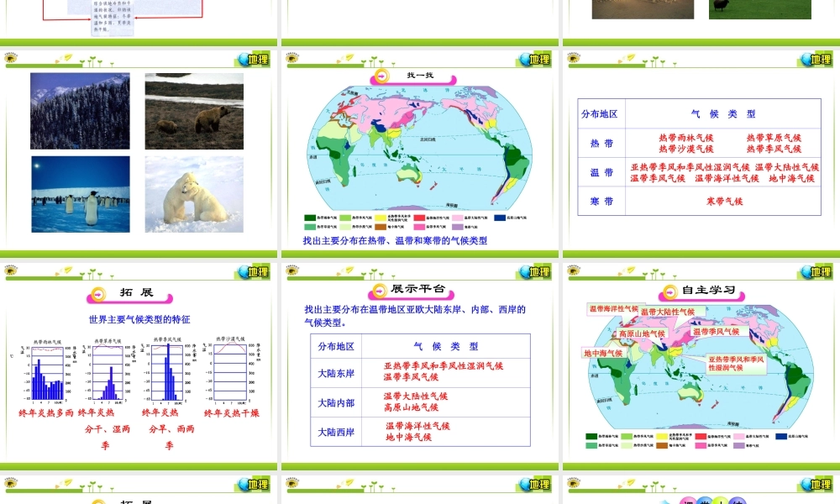Click the pink arrow icon beside 展示平台
This screenshot has height=504, width=840.
pos(380,291)
